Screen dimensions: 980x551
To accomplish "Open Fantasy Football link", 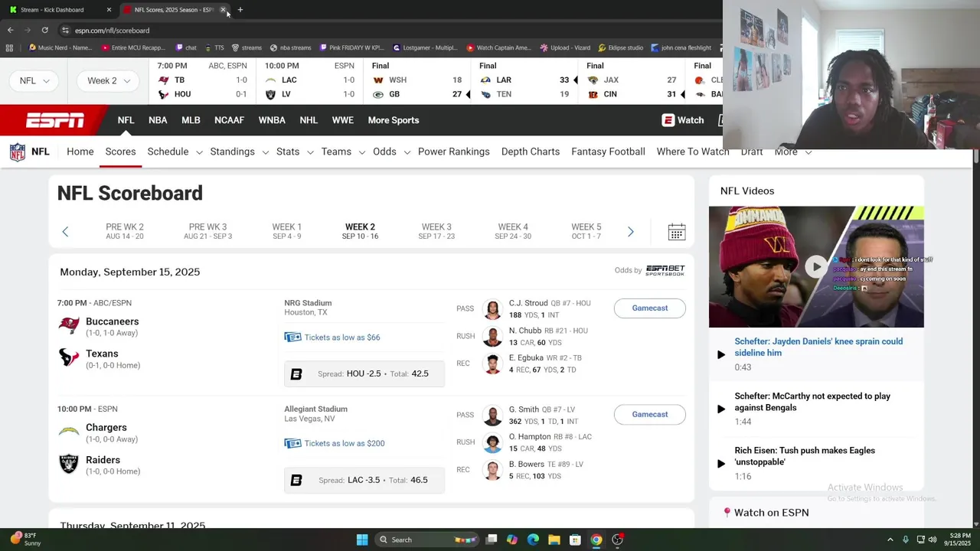I will [x=608, y=152].
